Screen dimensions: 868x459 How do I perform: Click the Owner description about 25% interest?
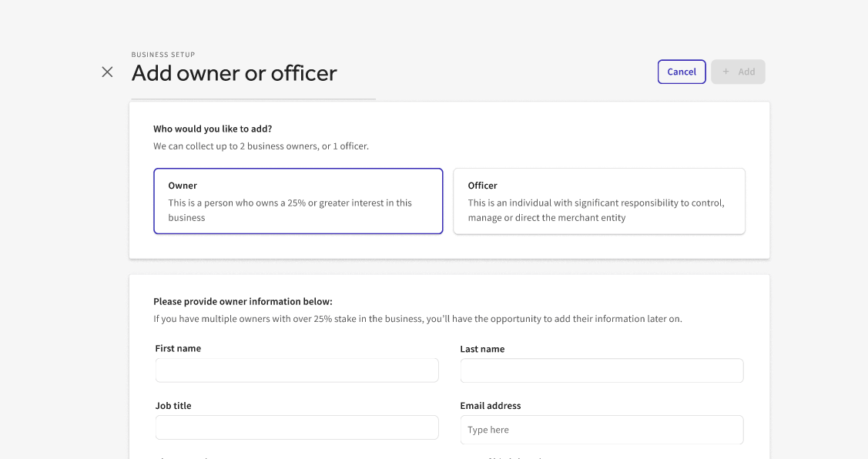(x=290, y=210)
